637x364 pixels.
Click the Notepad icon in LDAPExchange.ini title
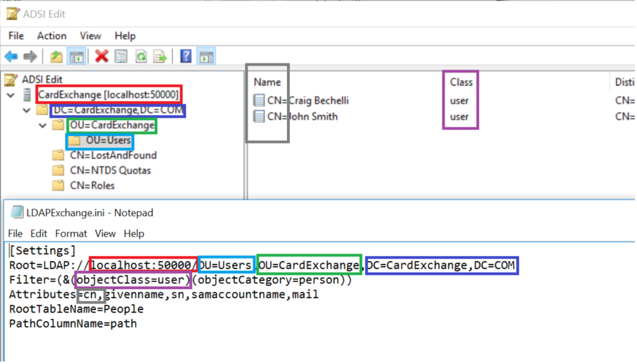(17, 212)
